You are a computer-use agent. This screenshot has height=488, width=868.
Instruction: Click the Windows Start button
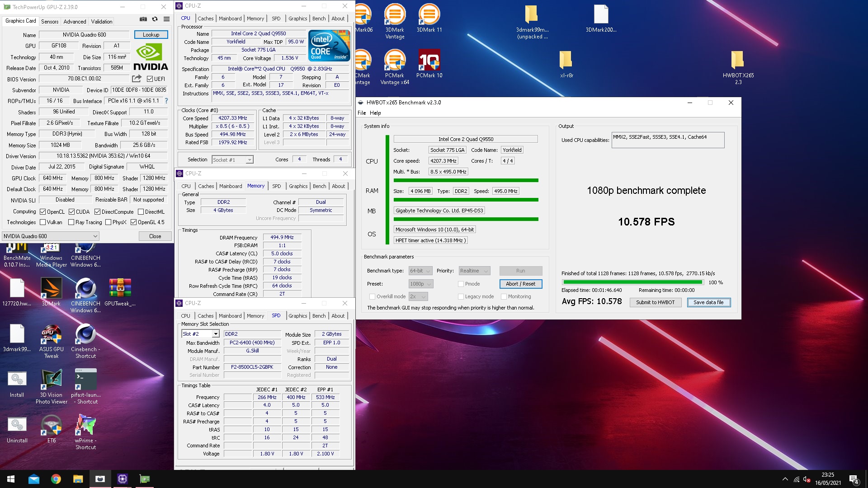[x=11, y=479]
